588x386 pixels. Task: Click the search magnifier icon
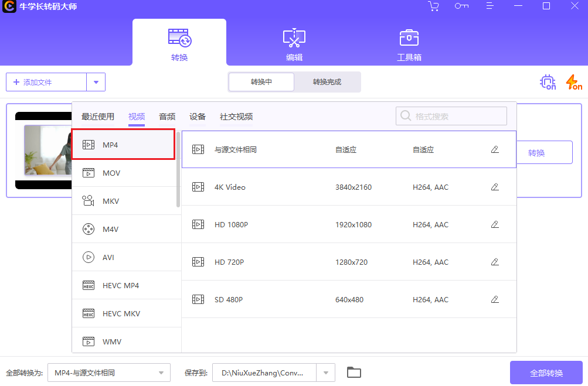[405, 115]
